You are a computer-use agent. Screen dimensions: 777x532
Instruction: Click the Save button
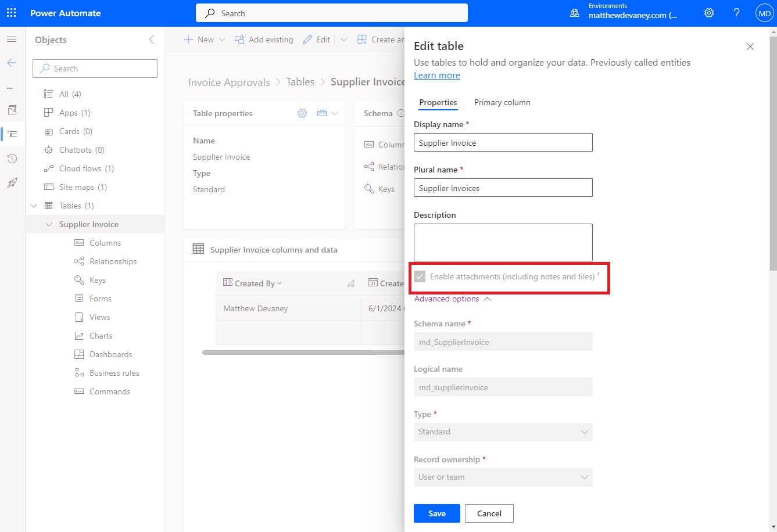436,513
